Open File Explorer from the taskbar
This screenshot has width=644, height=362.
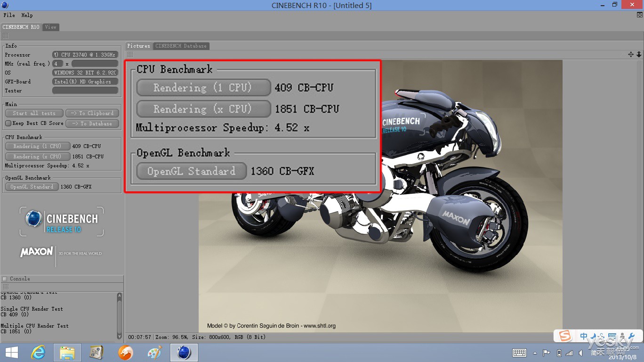click(67, 353)
